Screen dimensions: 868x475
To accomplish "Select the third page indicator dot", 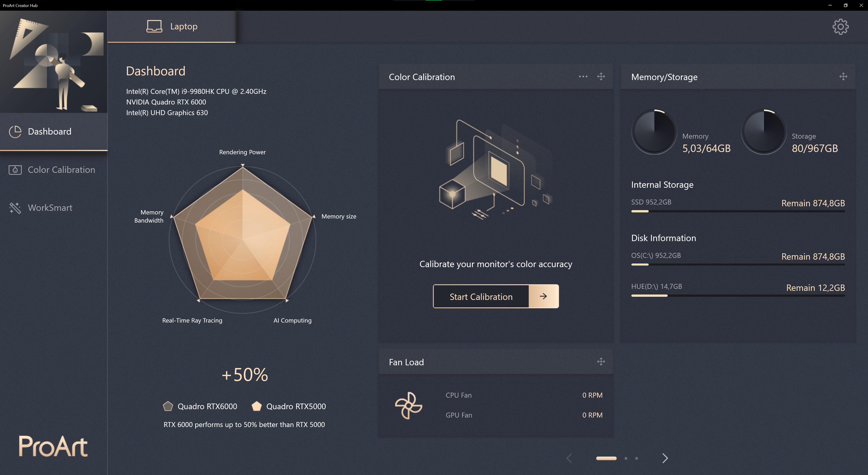I will coord(637,458).
